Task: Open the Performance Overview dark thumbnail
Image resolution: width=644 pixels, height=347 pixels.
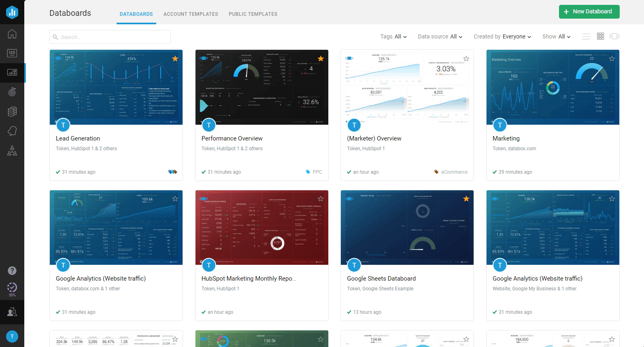Action: click(x=262, y=87)
